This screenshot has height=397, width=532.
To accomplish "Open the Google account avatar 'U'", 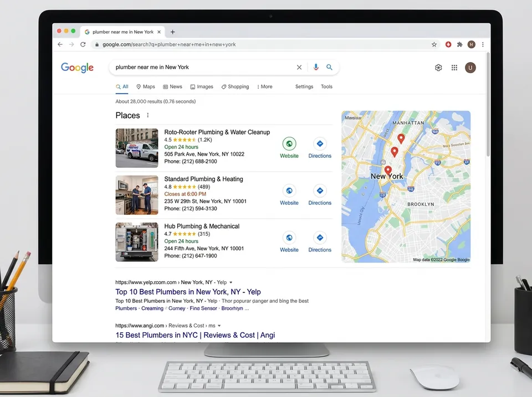I will pyautogui.click(x=470, y=68).
